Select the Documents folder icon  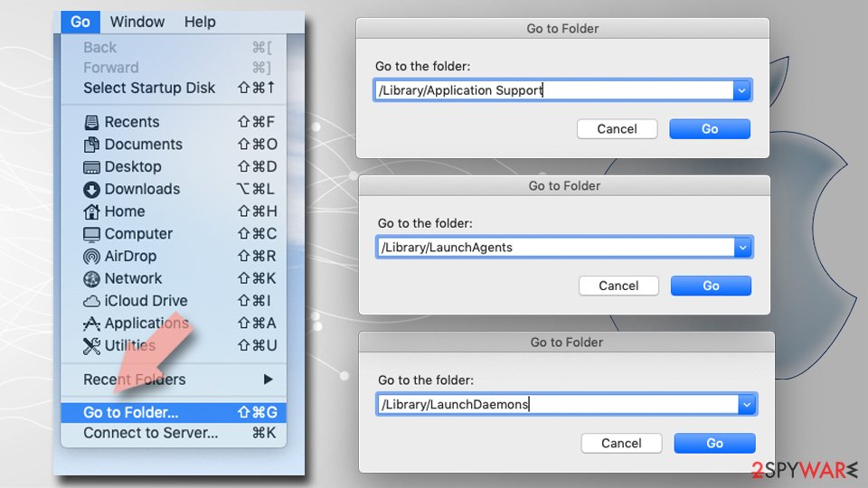tap(91, 145)
